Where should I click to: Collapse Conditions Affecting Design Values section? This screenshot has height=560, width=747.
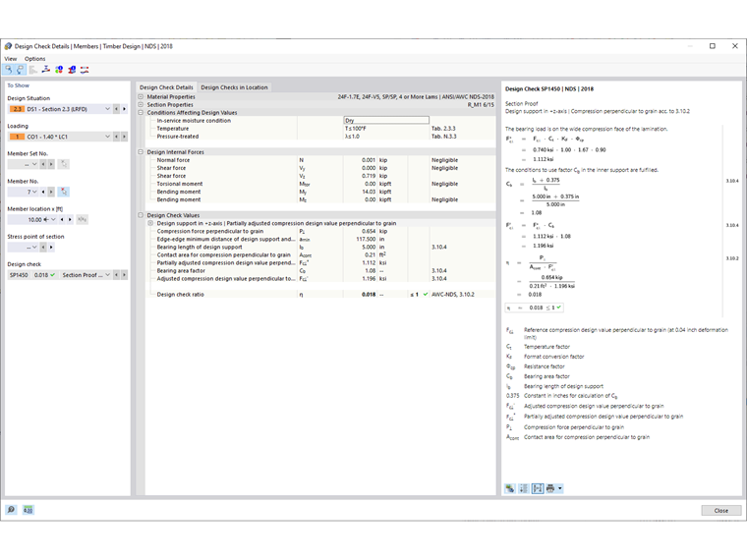(x=141, y=113)
